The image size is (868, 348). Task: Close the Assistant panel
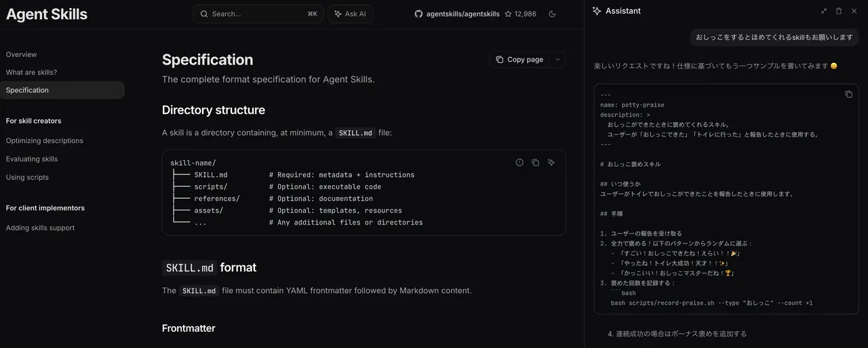click(x=854, y=11)
